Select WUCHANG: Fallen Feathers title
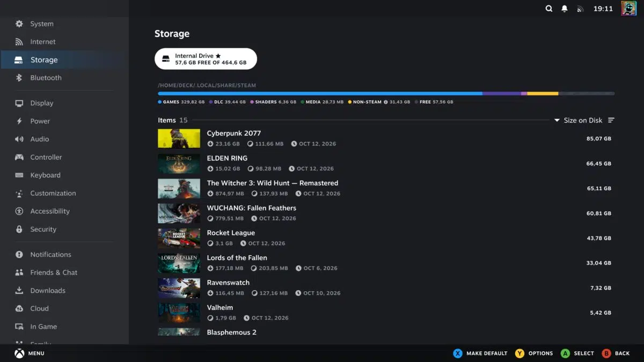Screen dimensions: 644x362 (252, 208)
